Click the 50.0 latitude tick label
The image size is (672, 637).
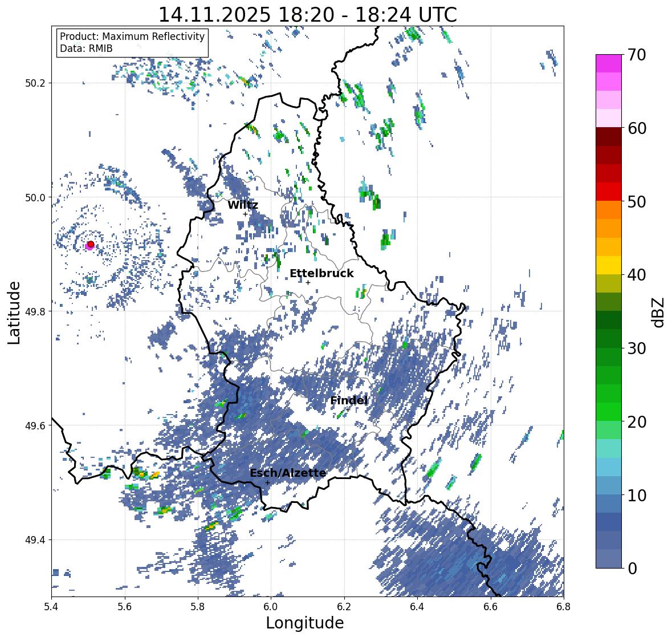35,198
